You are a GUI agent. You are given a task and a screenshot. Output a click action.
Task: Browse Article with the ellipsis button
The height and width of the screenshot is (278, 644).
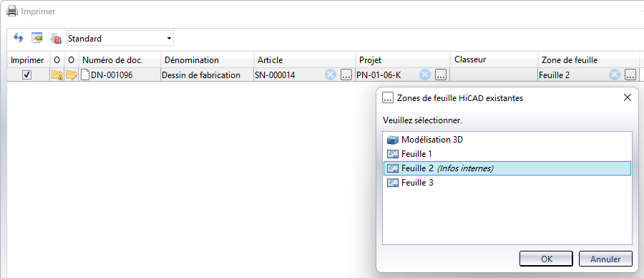[x=346, y=75]
